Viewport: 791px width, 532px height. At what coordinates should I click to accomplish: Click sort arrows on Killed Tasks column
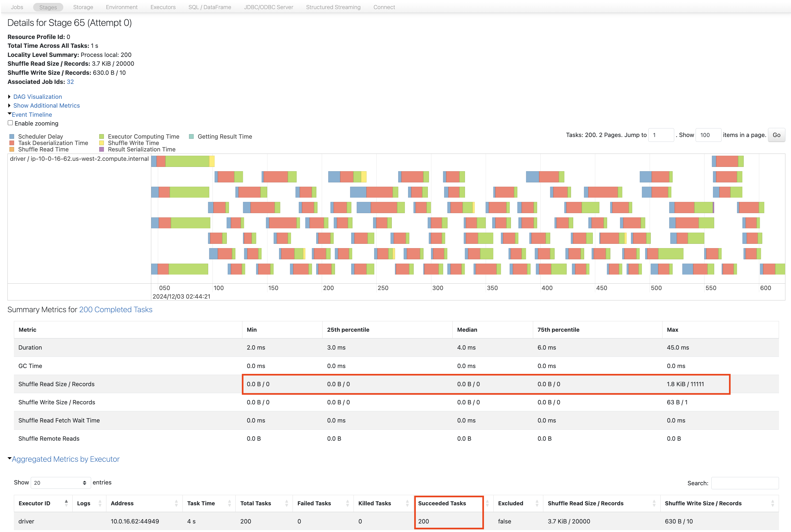pyautogui.click(x=407, y=503)
